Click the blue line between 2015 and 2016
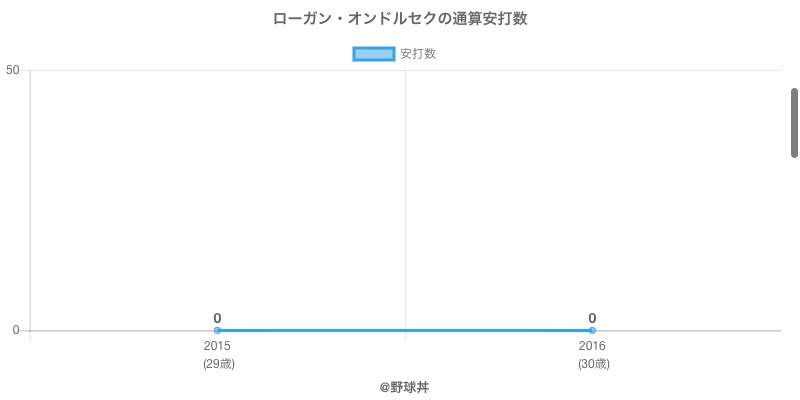 [405, 330]
